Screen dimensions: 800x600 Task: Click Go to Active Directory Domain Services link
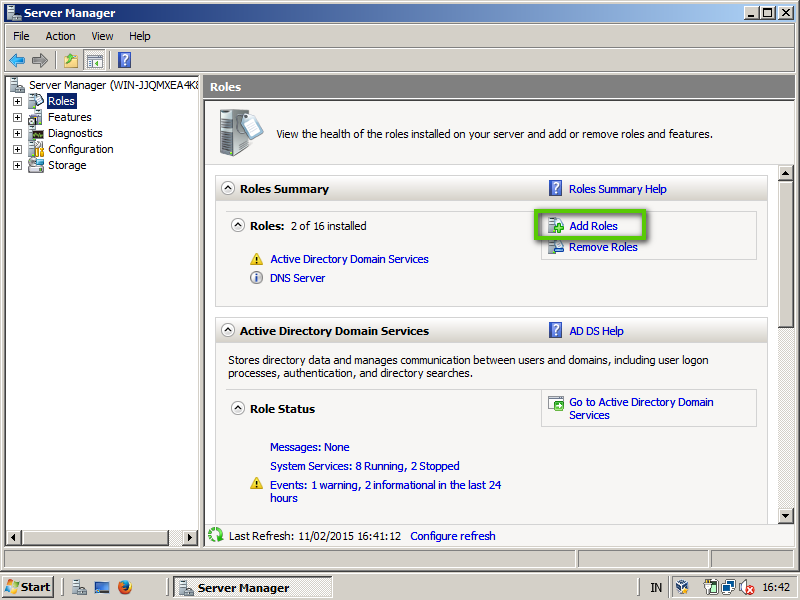coord(641,409)
